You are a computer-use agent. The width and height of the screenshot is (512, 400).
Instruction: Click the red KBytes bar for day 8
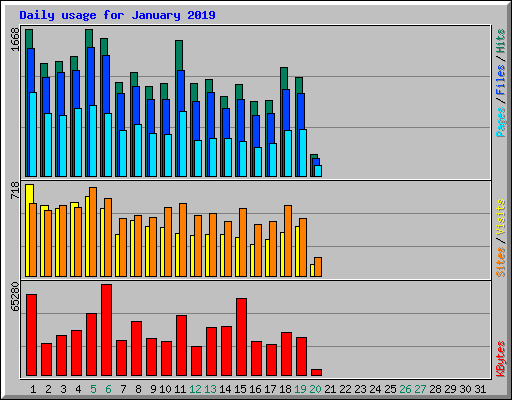(137, 349)
